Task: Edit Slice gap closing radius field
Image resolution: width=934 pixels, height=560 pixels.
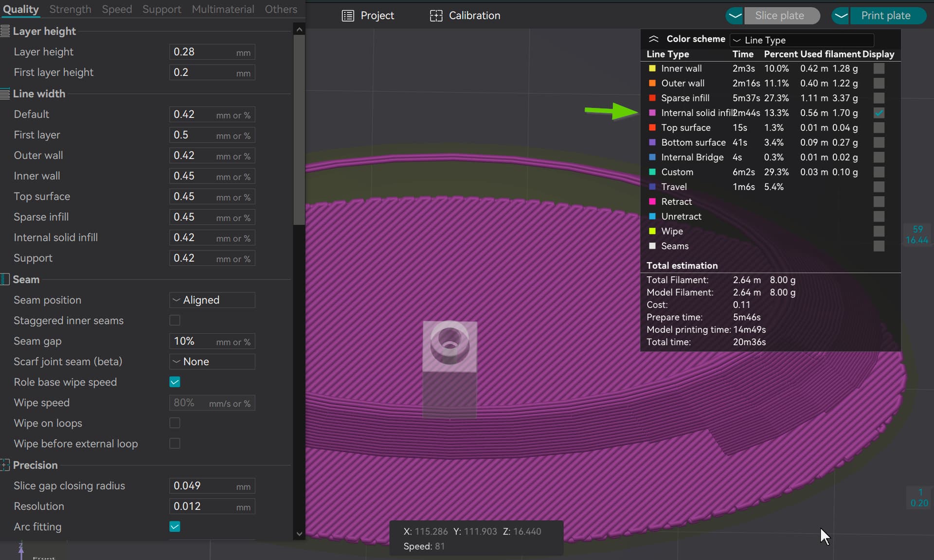Action: (212, 486)
